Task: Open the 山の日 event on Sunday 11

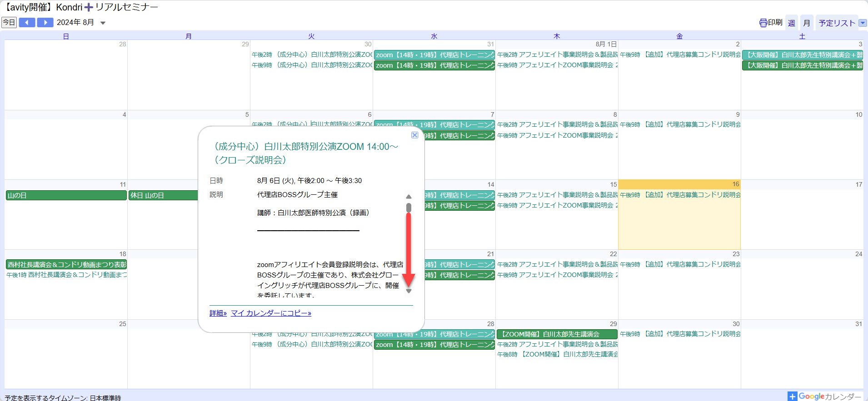Action: (66, 195)
